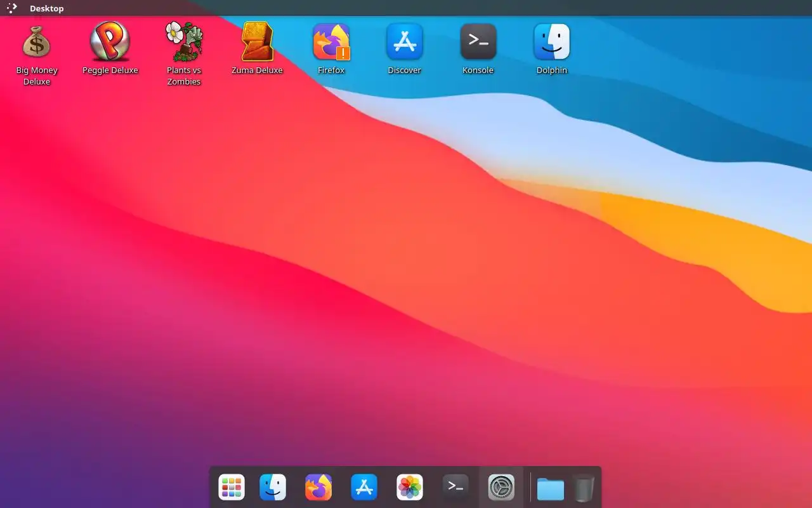Open the blue folder in dock
Viewport: 812px width, 508px height.
tap(550, 488)
